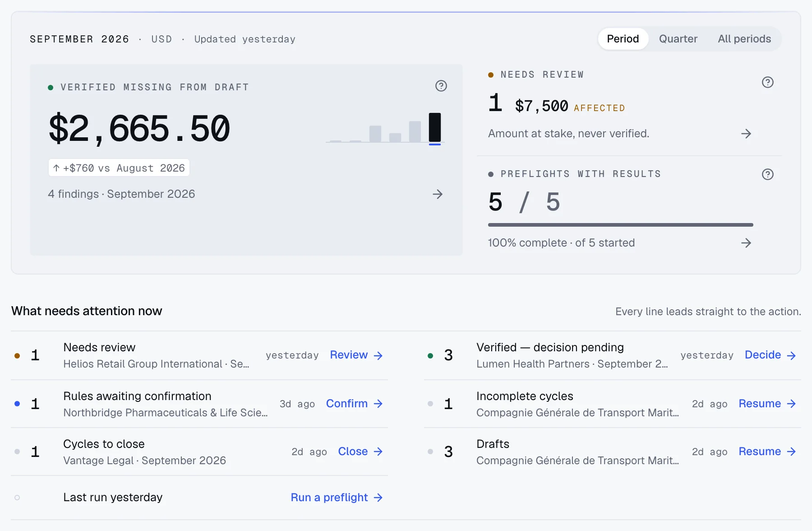
Task: Click Close for Vantage Legal cycle
Action: click(x=360, y=452)
